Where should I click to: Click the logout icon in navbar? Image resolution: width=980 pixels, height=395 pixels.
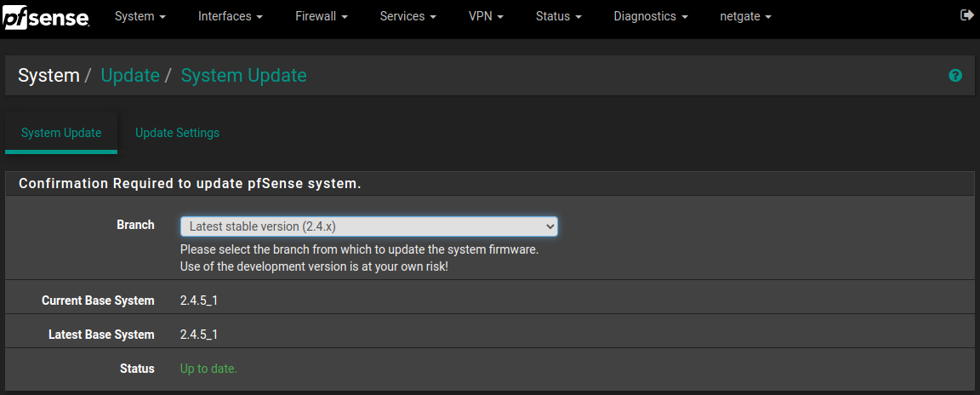point(966,15)
